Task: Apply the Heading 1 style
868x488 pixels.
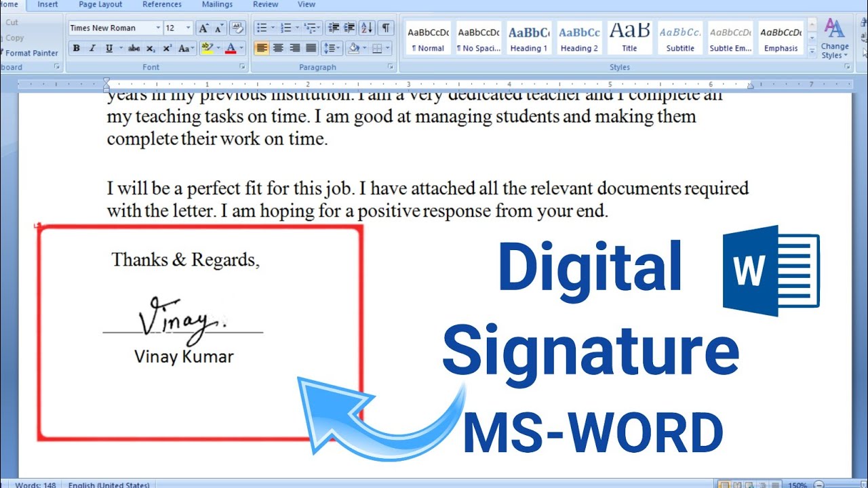Action: [x=529, y=38]
